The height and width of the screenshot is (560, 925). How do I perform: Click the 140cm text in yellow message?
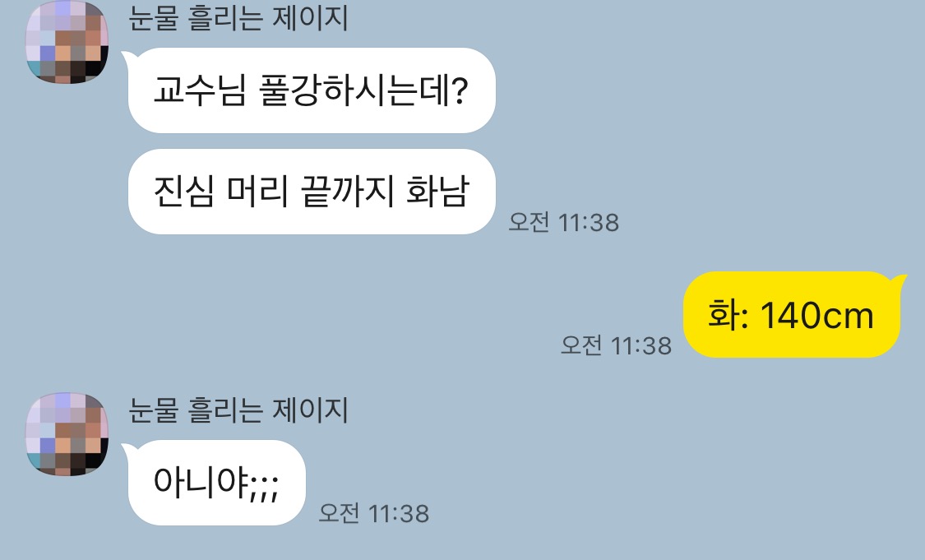[817, 315]
